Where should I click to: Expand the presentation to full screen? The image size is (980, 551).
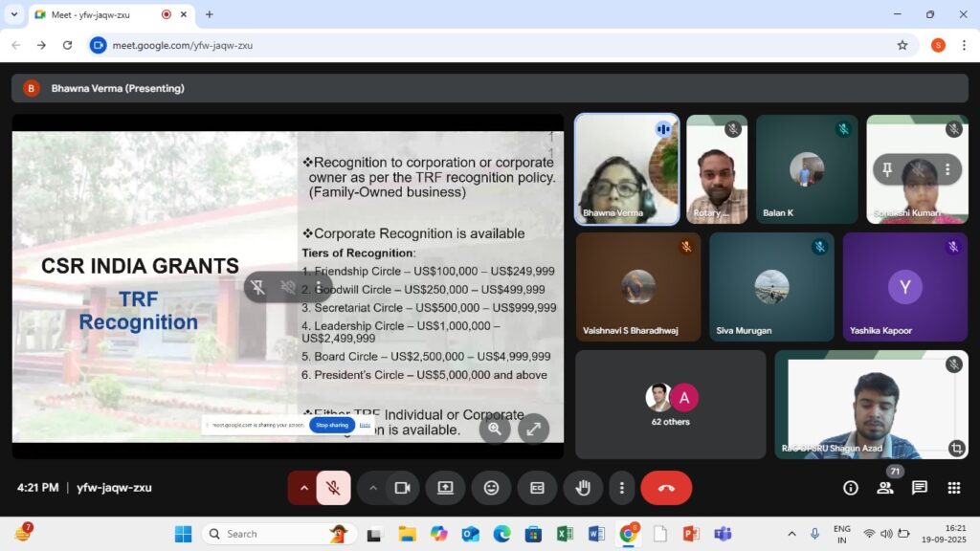coord(533,429)
